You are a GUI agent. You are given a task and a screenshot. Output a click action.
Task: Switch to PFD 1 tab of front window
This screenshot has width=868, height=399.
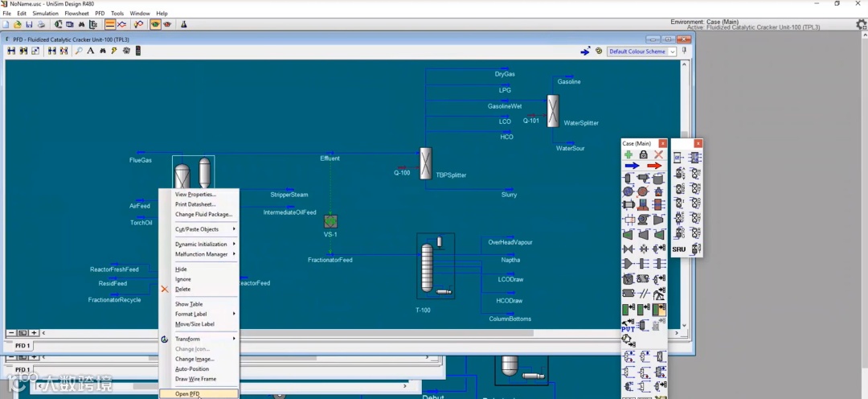pos(23,346)
